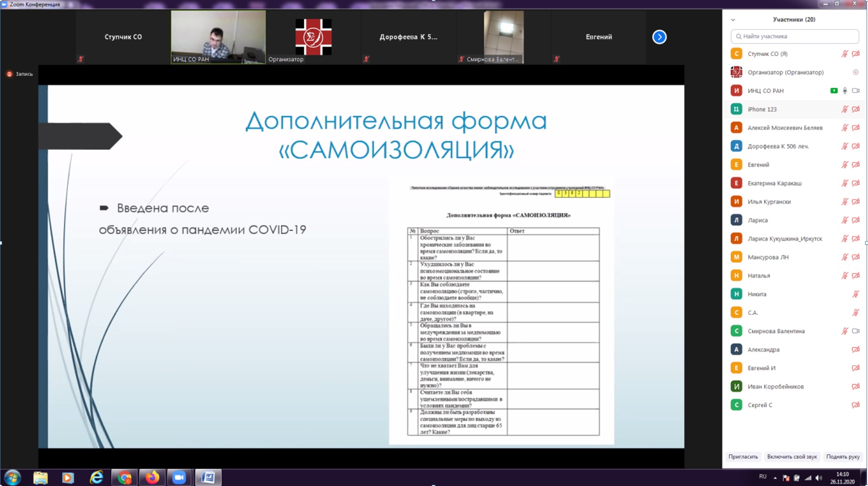Click muted mic icon for С.А.
This screenshot has height=486, width=868.
855,312
